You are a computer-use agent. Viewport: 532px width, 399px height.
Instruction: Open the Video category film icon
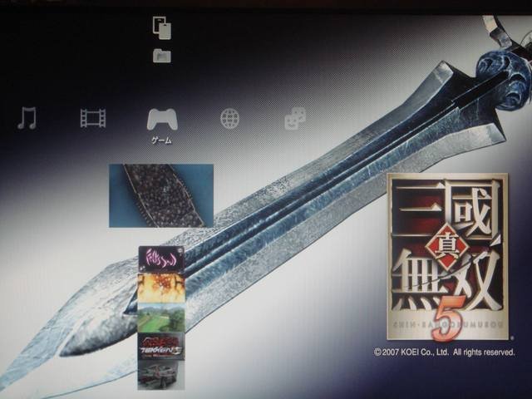click(x=93, y=118)
